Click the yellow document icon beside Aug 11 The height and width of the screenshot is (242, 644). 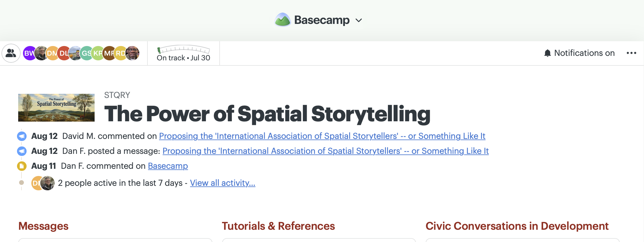click(22, 166)
